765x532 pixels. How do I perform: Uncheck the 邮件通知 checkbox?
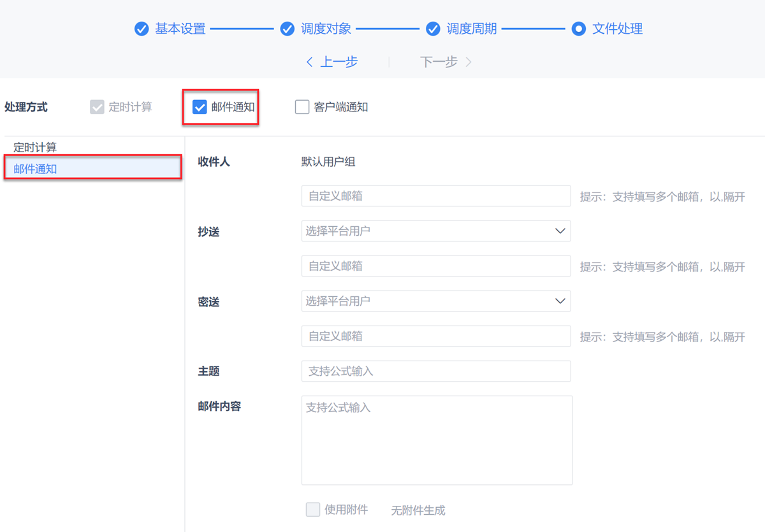coord(200,107)
